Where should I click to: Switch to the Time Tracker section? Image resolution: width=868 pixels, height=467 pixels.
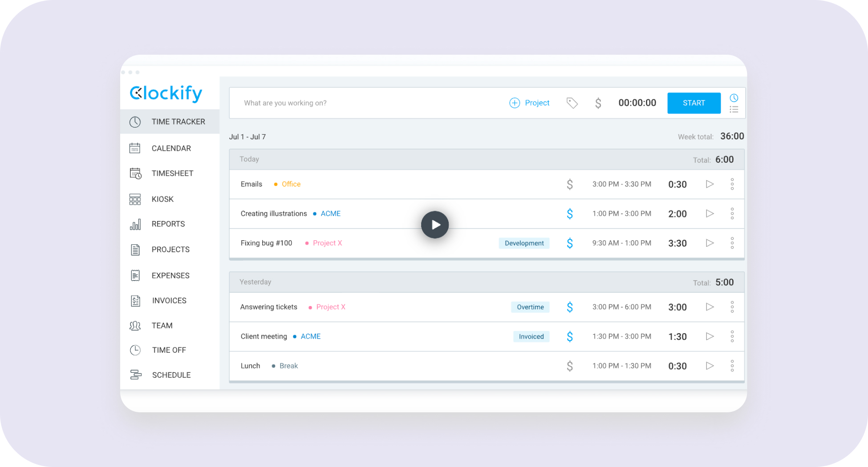135,121
